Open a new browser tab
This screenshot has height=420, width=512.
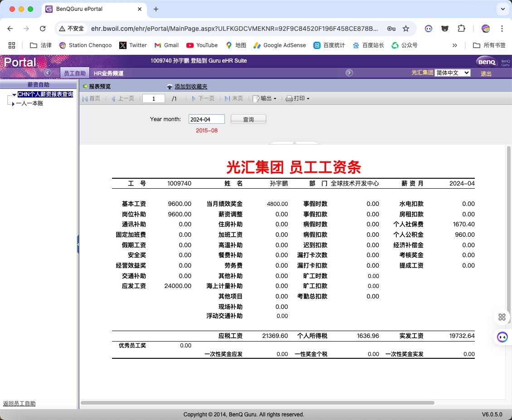(x=156, y=9)
